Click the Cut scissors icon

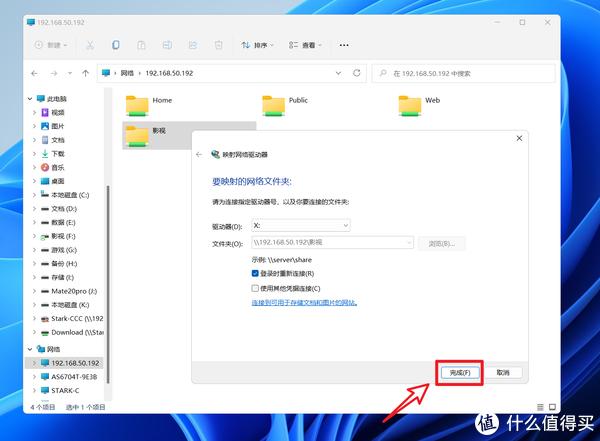90,45
